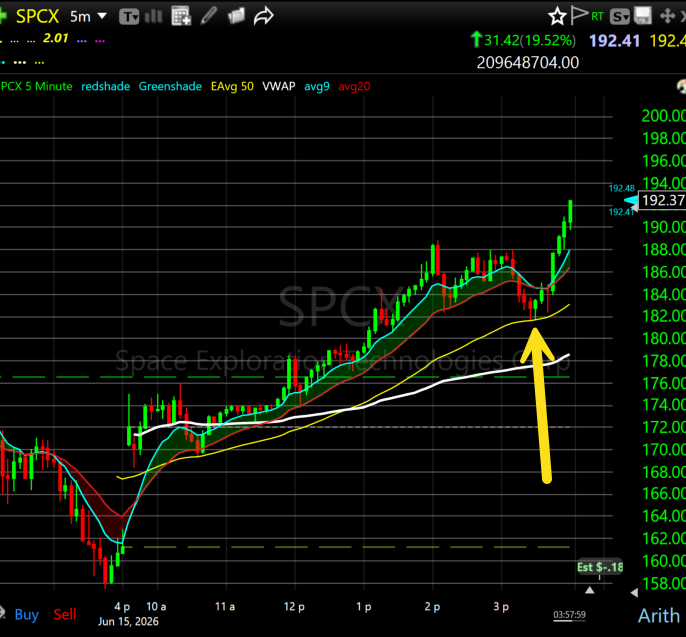Click the floppy disk save icon

[643, 16]
